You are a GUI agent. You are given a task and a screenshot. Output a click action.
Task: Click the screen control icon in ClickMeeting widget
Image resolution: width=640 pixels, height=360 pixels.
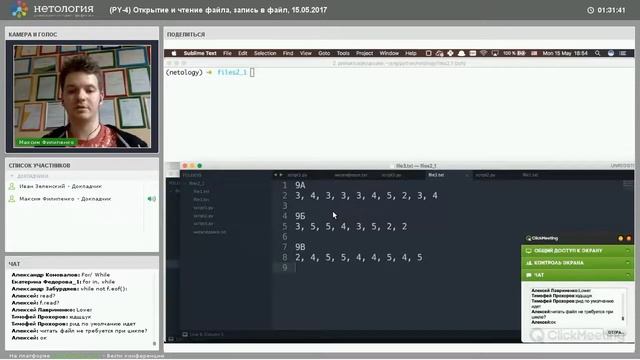(529, 263)
